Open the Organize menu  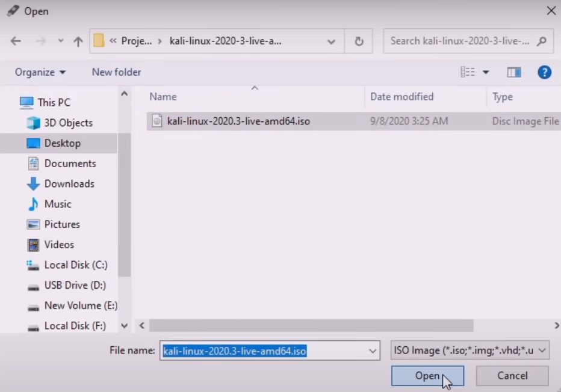(40, 72)
